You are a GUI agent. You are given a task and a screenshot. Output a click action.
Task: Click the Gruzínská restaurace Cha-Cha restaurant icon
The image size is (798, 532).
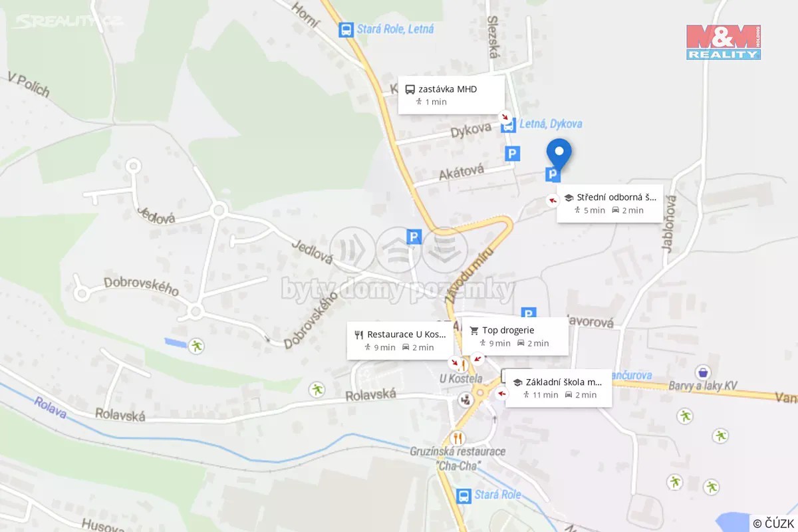(458, 438)
